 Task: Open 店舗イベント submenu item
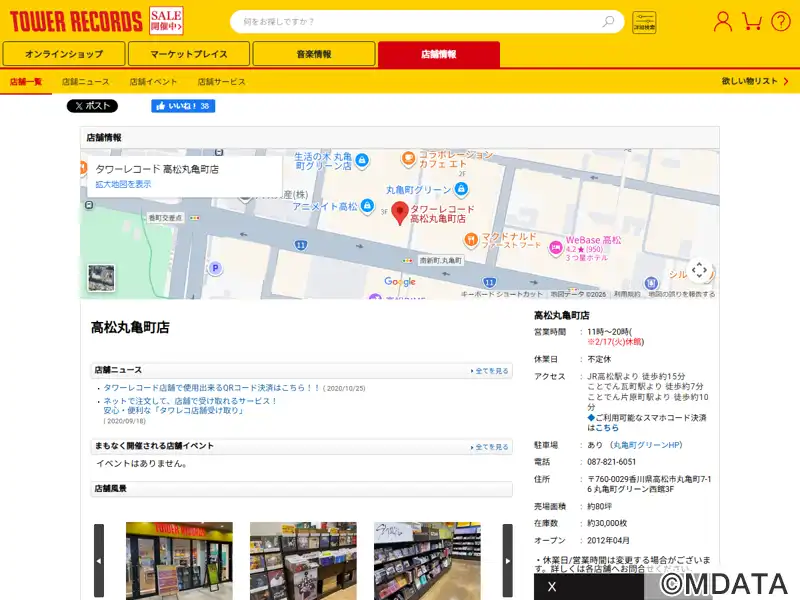(x=153, y=82)
